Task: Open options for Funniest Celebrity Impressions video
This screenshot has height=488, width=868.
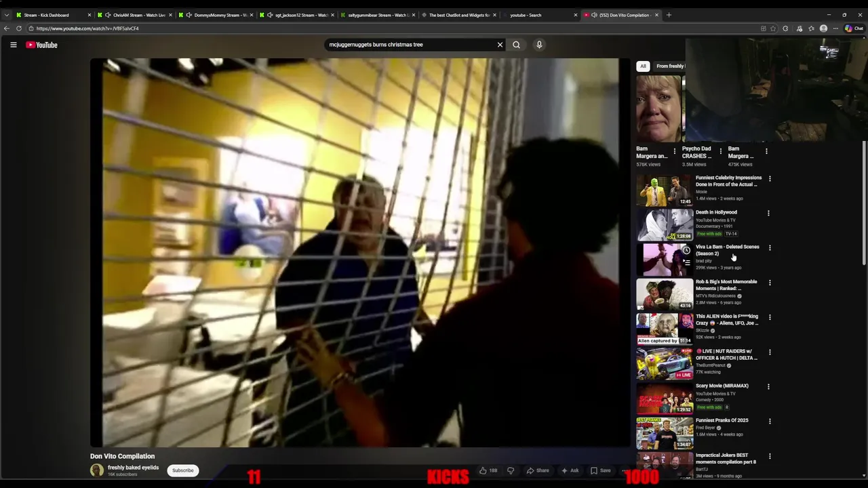Action: [x=769, y=178]
